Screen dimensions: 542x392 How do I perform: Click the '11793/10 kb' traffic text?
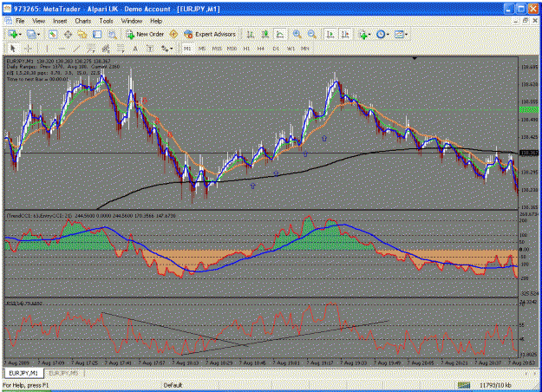pos(495,385)
